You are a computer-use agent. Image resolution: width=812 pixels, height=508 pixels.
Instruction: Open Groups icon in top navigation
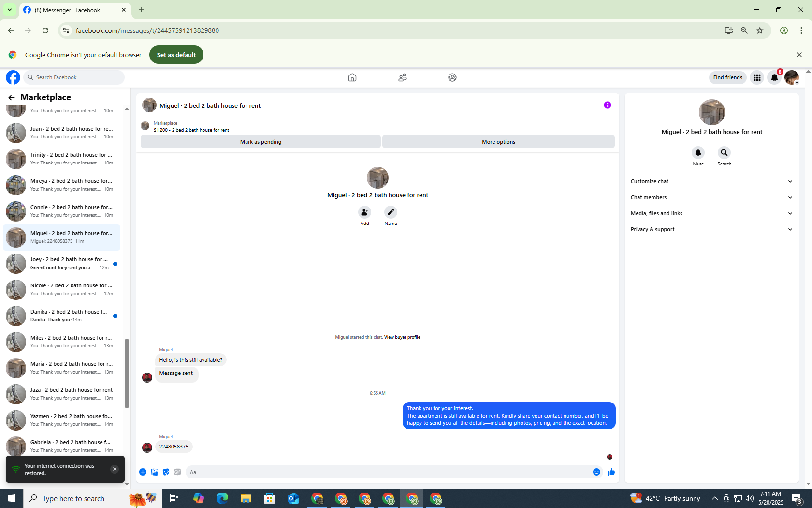[452, 77]
